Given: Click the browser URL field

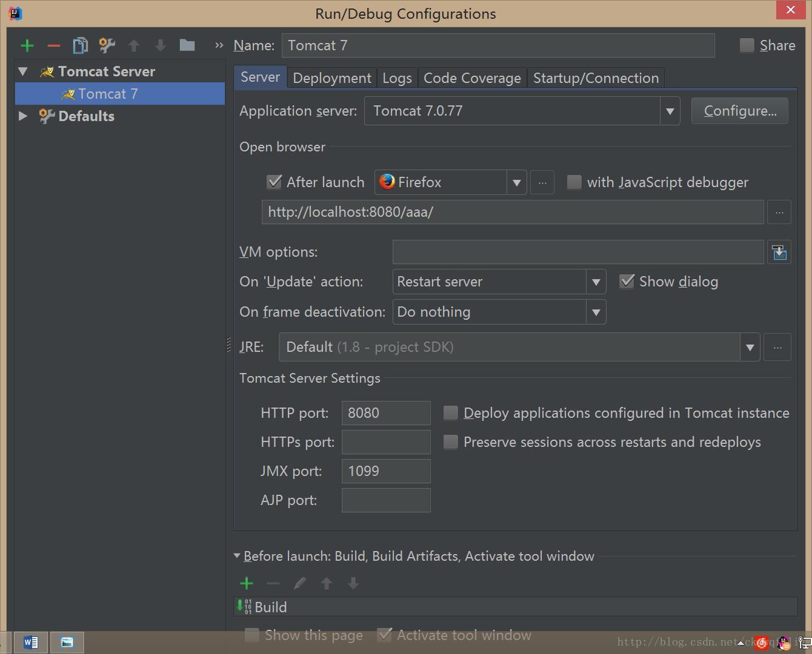Looking at the screenshot, I should tap(513, 212).
